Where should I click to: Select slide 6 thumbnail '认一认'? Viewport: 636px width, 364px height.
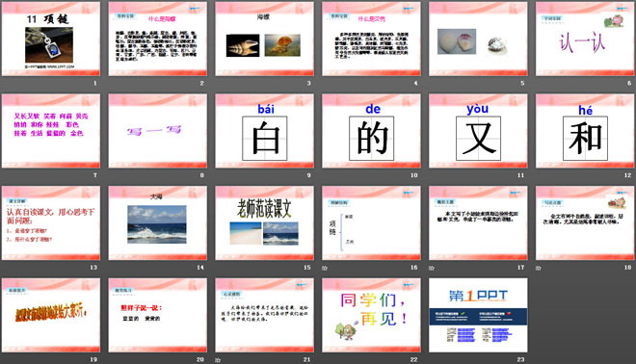pyautogui.click(x=585, y=39)
